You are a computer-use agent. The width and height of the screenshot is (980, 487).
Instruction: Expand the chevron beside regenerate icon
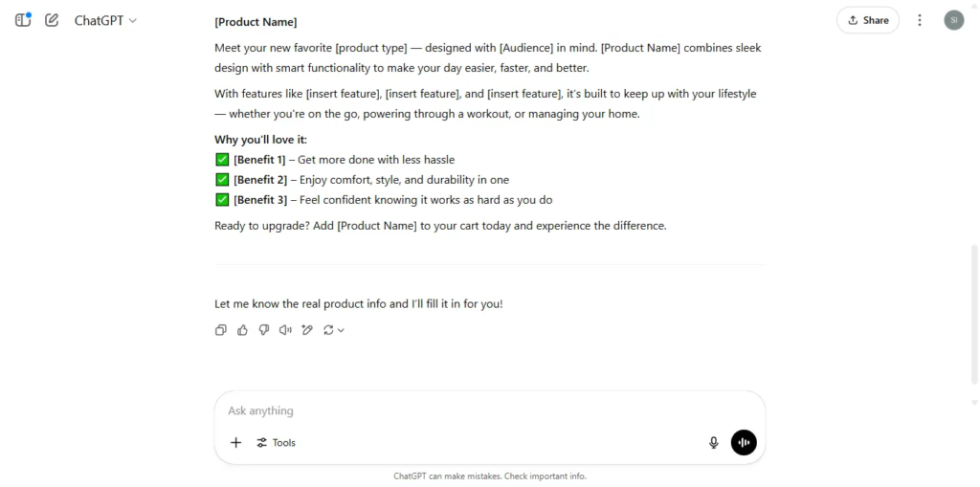coord(341,331)
